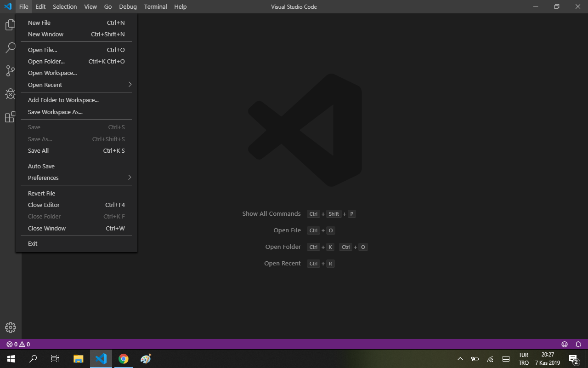Open the Go menu
This screenshot has height=368, width=588.
pyautogui.click(x=108, y=6)
